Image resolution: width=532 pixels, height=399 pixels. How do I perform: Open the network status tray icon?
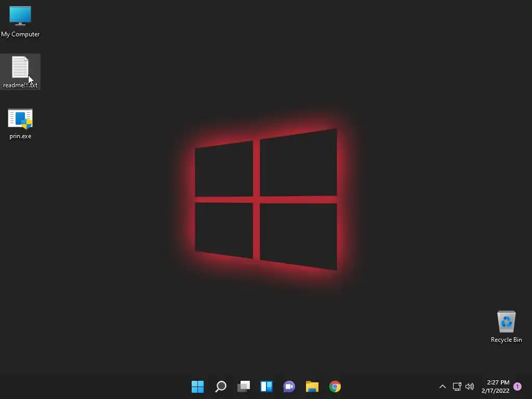point(457,387)
